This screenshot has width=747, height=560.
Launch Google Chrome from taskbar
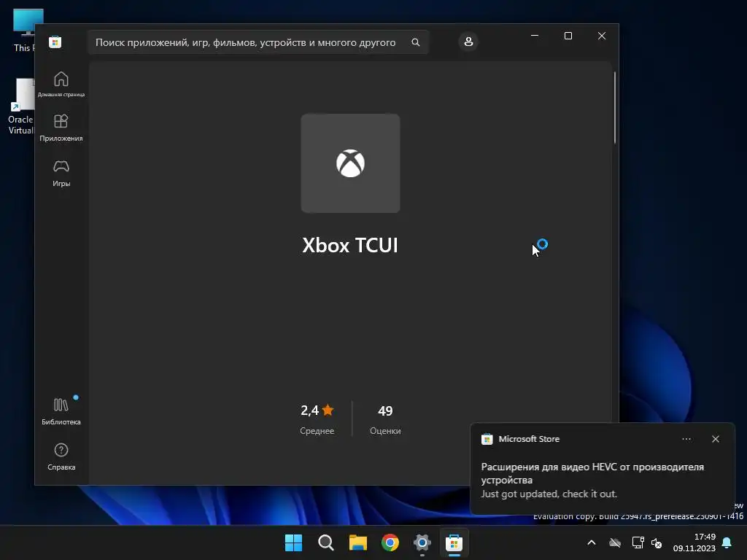pyautogui.click(x=390, y=542)
